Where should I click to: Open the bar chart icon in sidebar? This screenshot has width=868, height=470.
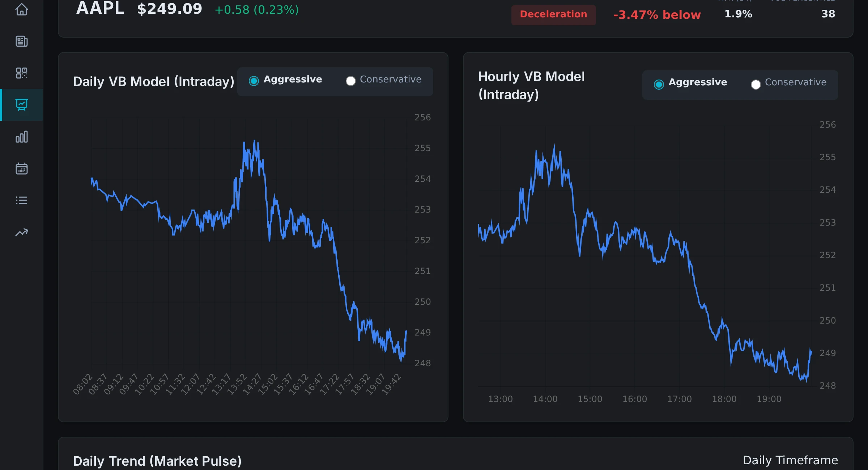[22, 137]
